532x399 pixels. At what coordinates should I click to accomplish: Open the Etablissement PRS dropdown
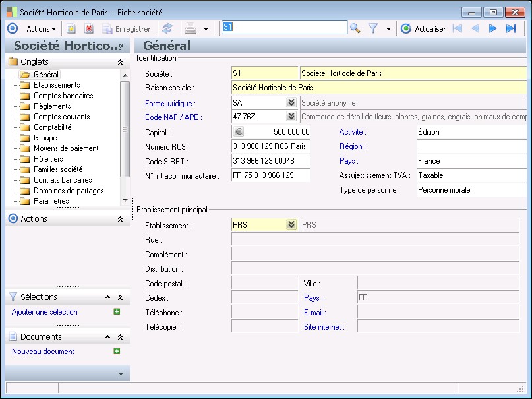point(291,225)
